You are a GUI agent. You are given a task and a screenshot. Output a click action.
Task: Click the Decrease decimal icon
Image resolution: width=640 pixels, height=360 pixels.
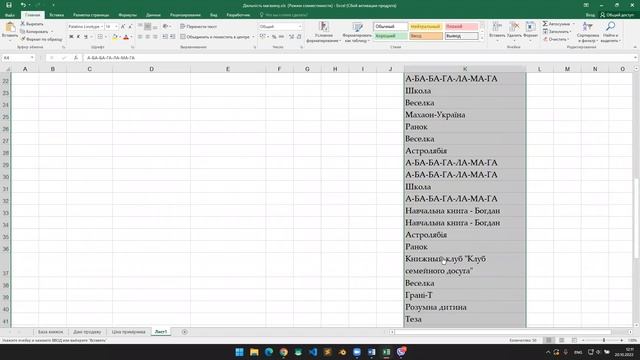coord(299,37)
